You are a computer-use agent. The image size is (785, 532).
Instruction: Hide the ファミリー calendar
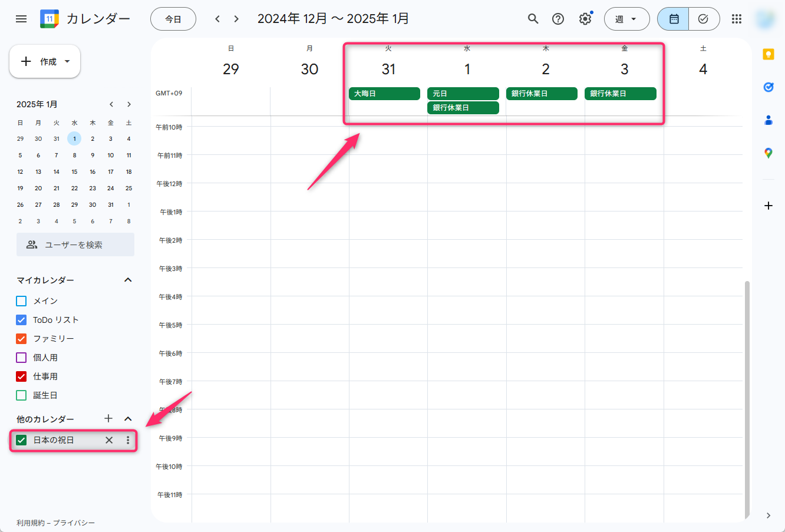21,338
